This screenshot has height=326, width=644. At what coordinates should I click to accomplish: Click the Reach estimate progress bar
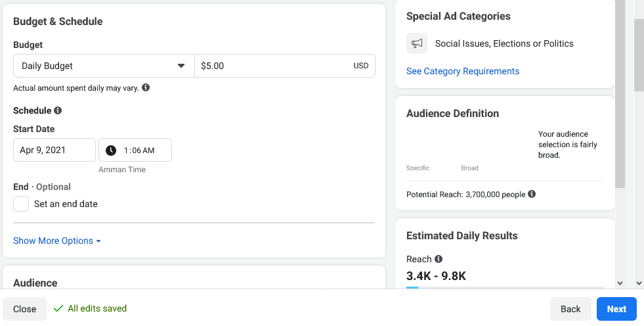pos(505,287)
